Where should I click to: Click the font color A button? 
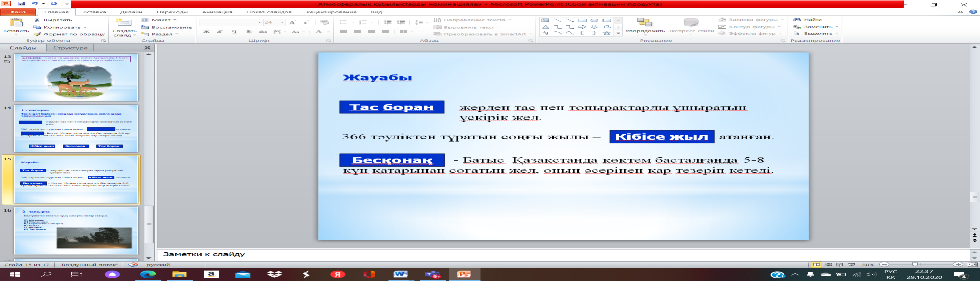(319, 32)
